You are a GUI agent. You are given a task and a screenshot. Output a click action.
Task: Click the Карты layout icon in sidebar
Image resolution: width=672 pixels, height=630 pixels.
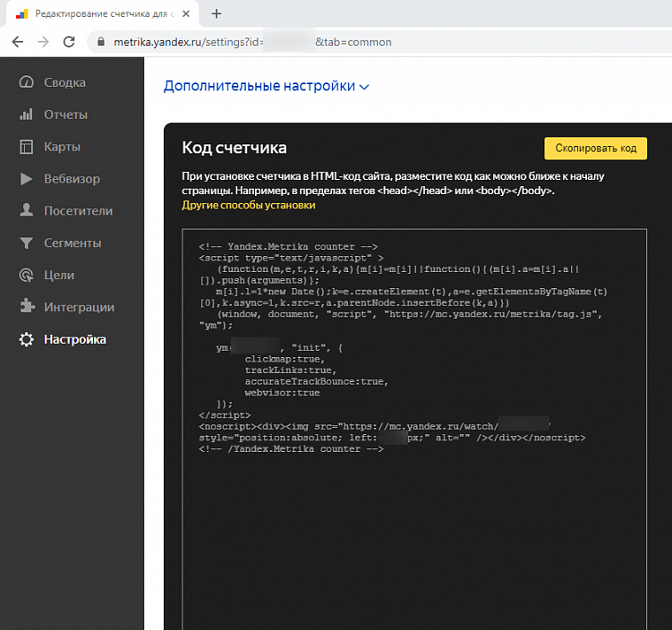pyautogui.click(x=26, y=147)
